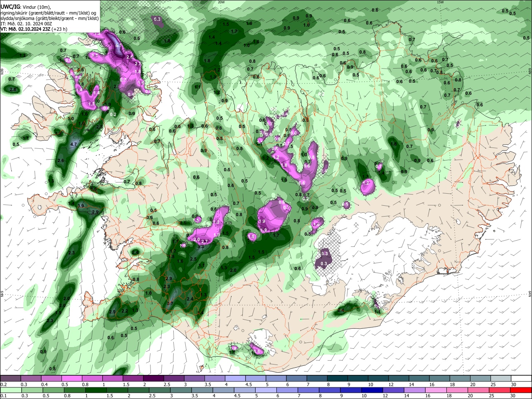Click the 'rigning/skúrir' legend description line
This screenshot has width=532, height=399.
point(48,13)
